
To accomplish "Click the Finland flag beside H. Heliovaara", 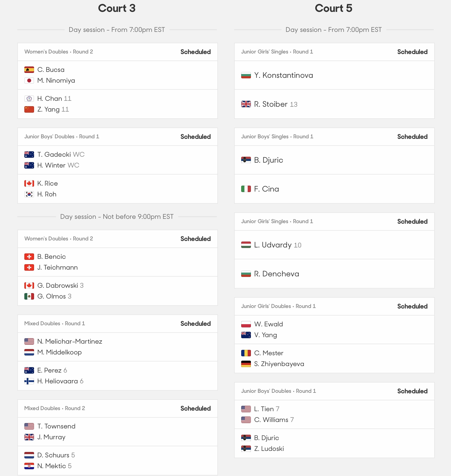I will click(x=29, y=381).
